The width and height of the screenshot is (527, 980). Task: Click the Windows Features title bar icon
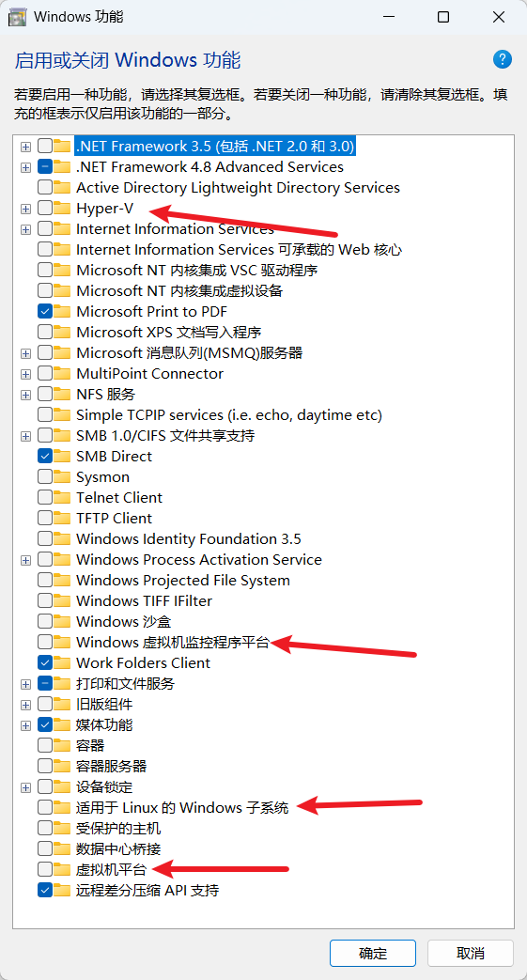tap(17, 18)
